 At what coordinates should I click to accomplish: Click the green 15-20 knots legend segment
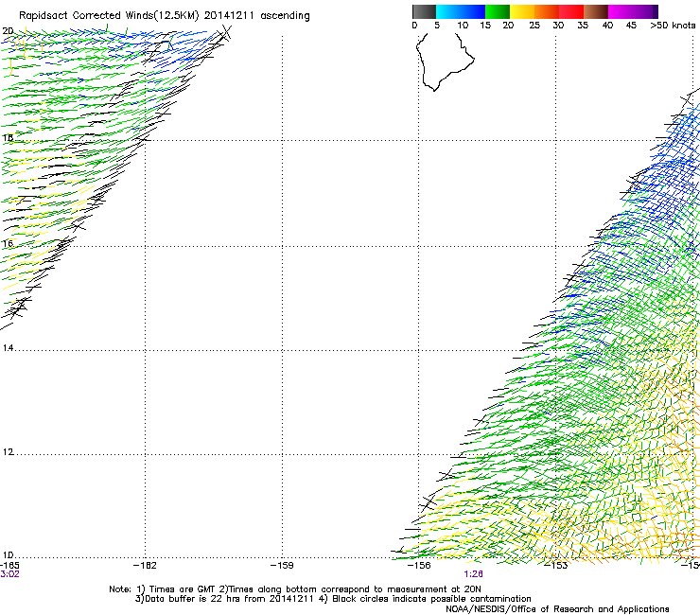(498, 11)
